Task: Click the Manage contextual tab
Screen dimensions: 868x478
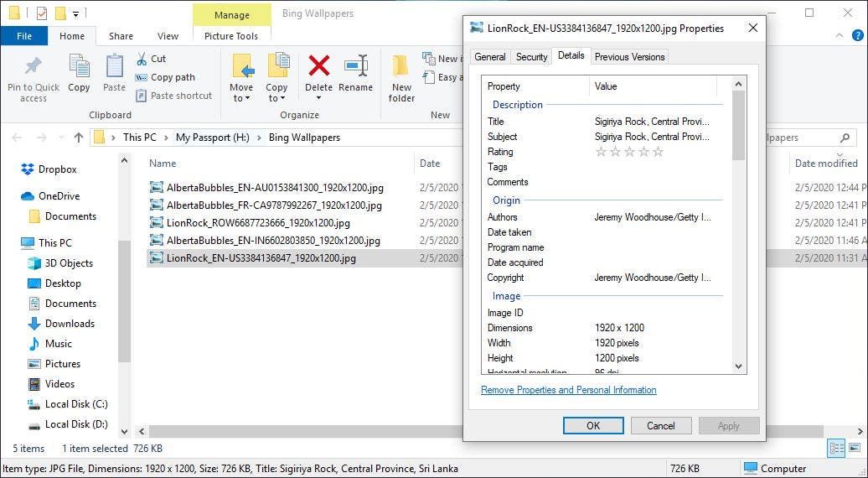Action: (232, 15)
